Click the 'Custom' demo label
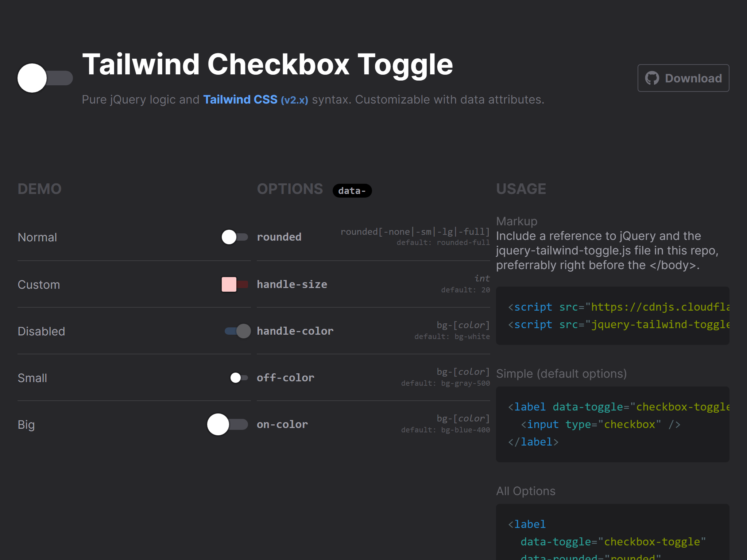This screenshot has height=560, width=747. [39, 285]
